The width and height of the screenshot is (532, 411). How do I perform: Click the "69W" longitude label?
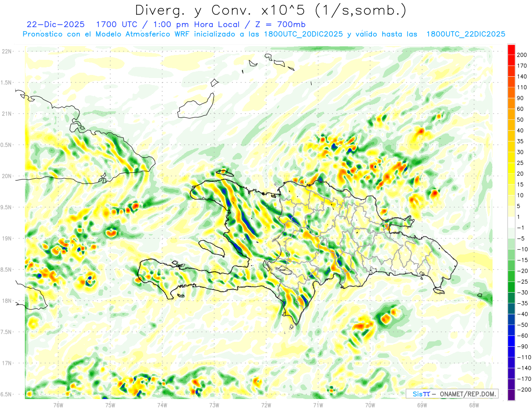point(422,405)
